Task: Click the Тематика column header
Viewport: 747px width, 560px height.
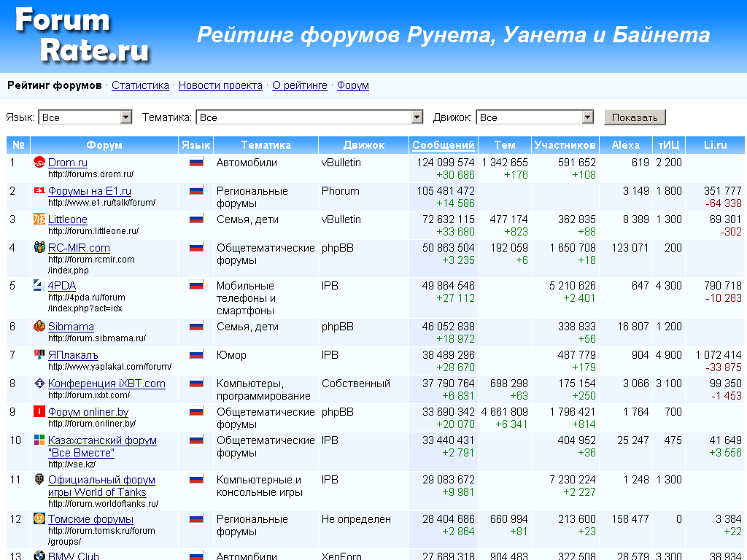Action: click(266, 145)
